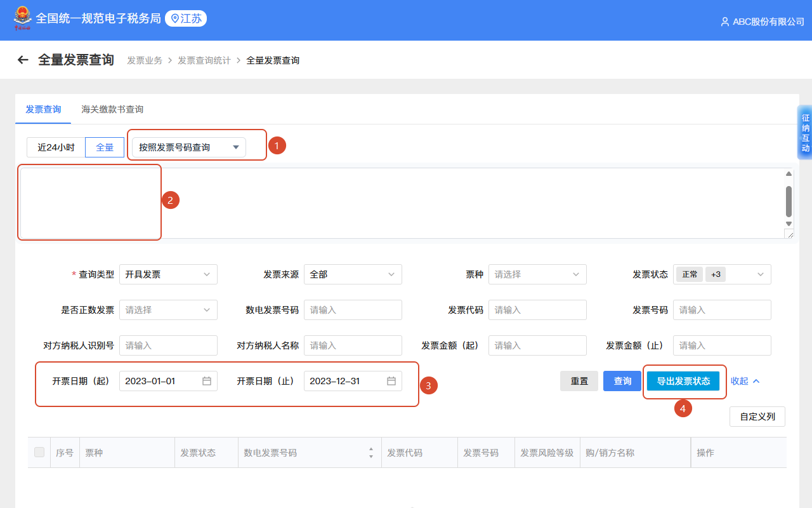812x508 pixels.
Task: Switch to 海关缴款书查询 tab
Action: tap(112, 109)
